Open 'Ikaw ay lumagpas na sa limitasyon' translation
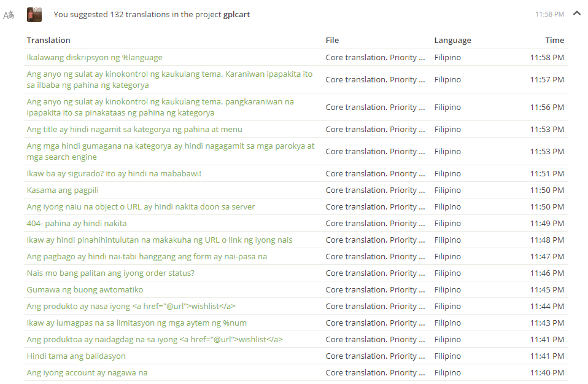 point(136,323)
